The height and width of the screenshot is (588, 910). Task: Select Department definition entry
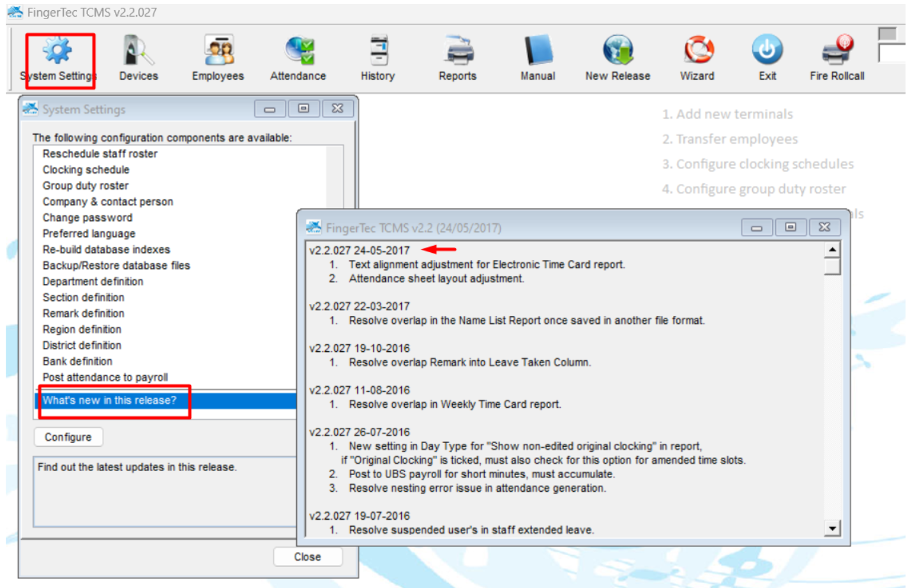point(93,282)
